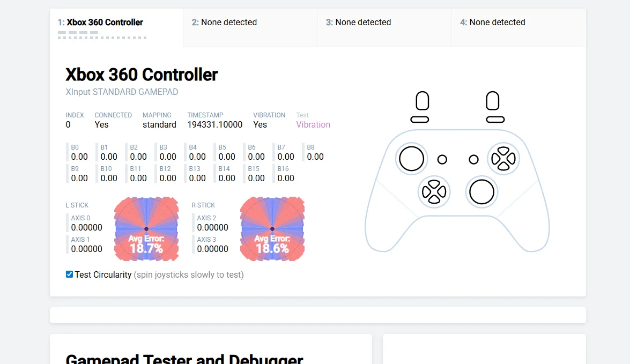Click the right trigger on controller diagram
The image size is (630, 364).
tap(493, 101)
